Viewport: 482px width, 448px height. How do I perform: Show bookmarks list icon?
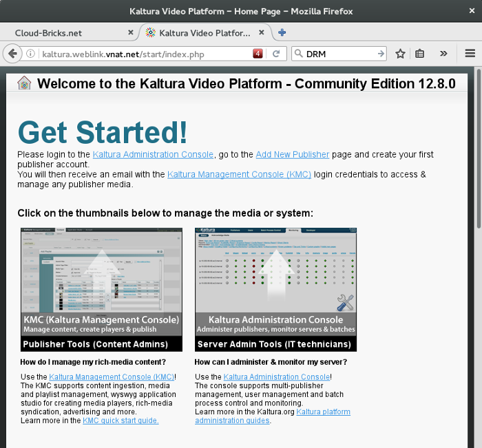click(419, 54)
